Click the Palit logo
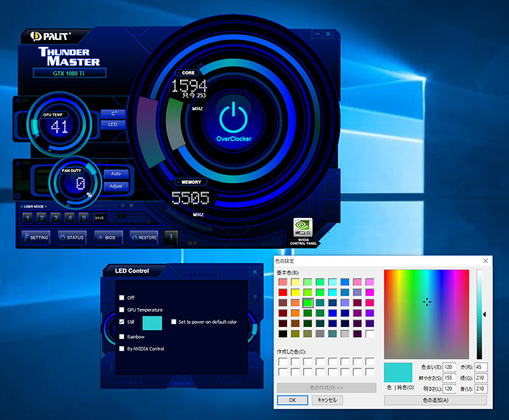Screen dimensions: 509x420 click(x=50, y=36)
